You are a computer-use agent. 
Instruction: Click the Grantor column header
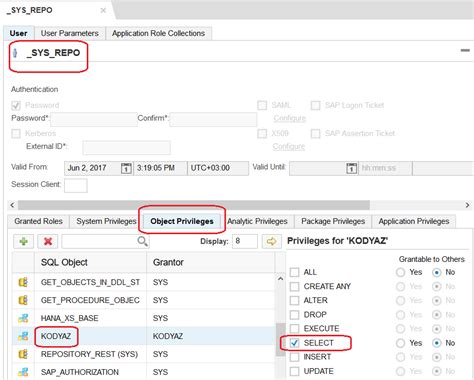point(211,263)
